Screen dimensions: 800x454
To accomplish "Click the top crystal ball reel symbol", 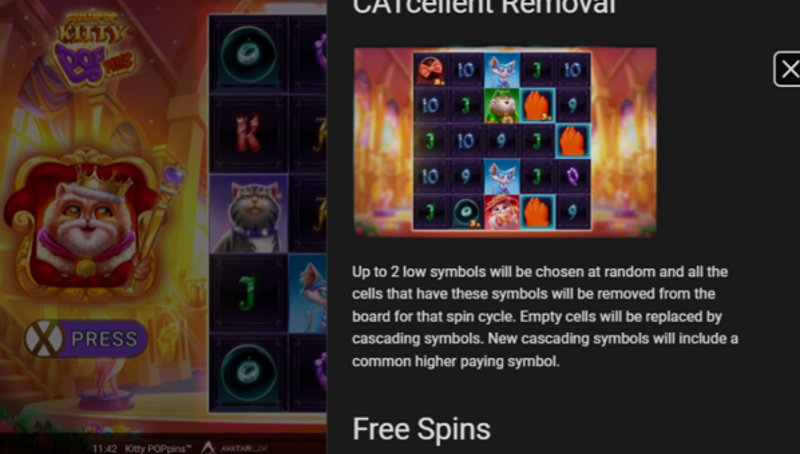I will (x=248, y=54).
